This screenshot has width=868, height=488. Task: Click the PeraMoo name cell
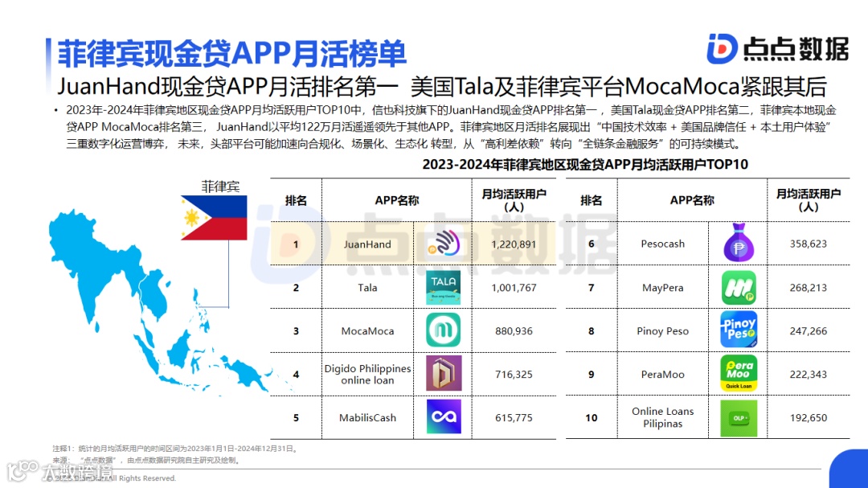[x=662, y=375]
